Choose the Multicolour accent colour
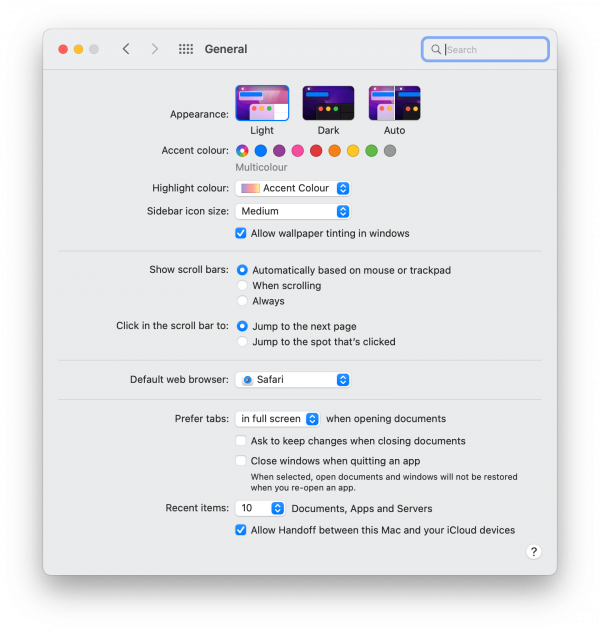Image resolution: width=600 pixels, height=632 pixels. pos(242,151)
